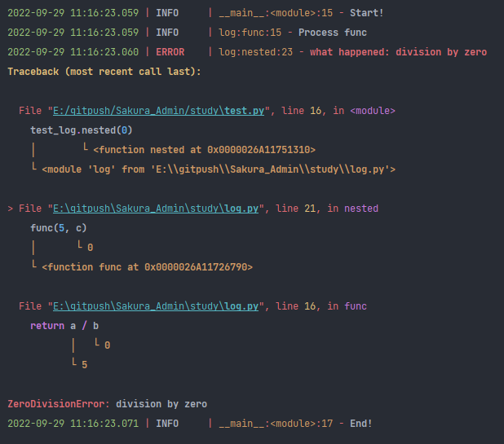504x444 pixels.
Task: Click 'what happened: division by zero' message
Action: coord(399,52)
